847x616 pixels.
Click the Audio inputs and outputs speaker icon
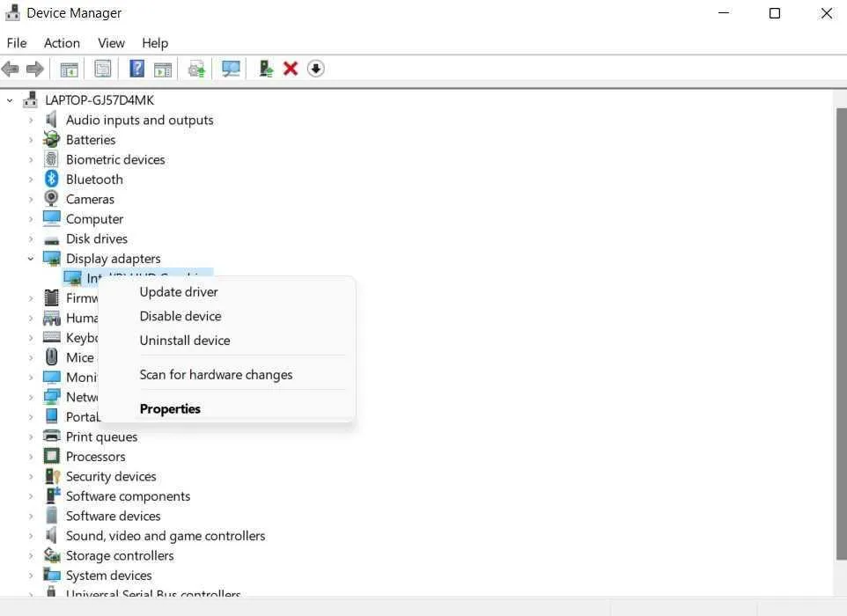point(51,120)
